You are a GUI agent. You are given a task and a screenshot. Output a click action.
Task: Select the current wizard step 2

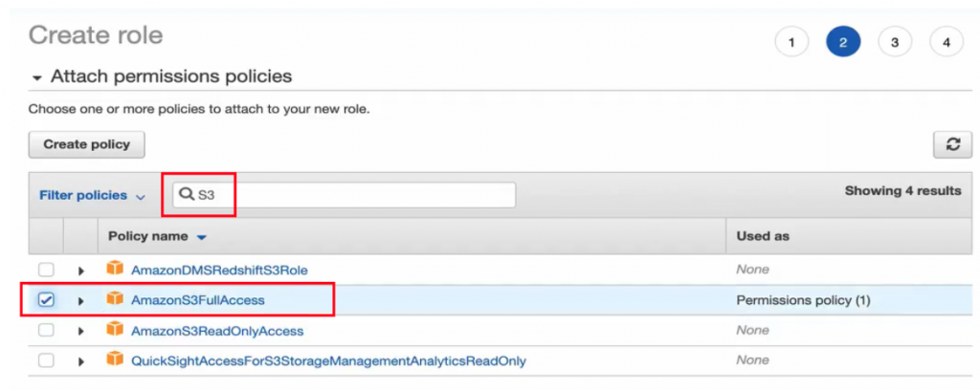[843, 42]
